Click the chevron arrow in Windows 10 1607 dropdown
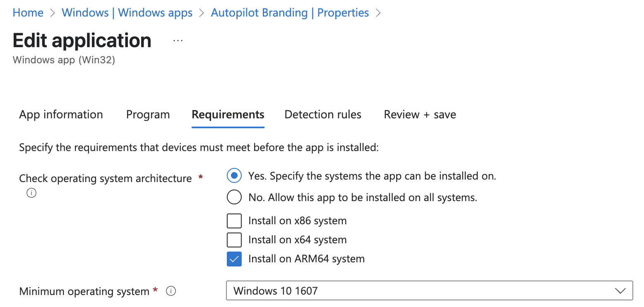 (620, 291)
